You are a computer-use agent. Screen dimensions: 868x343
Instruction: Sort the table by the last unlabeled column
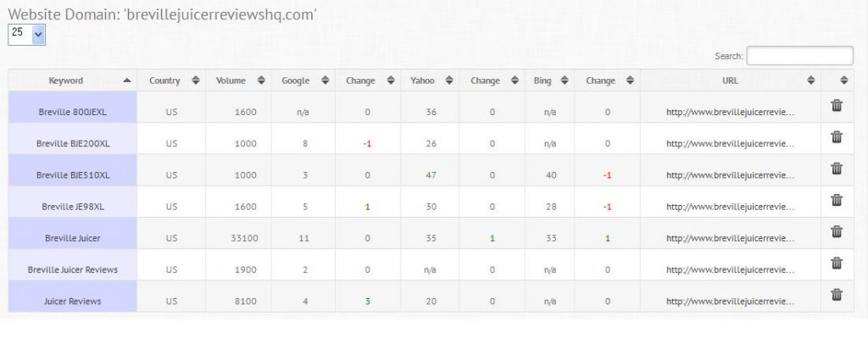[837, 80]
